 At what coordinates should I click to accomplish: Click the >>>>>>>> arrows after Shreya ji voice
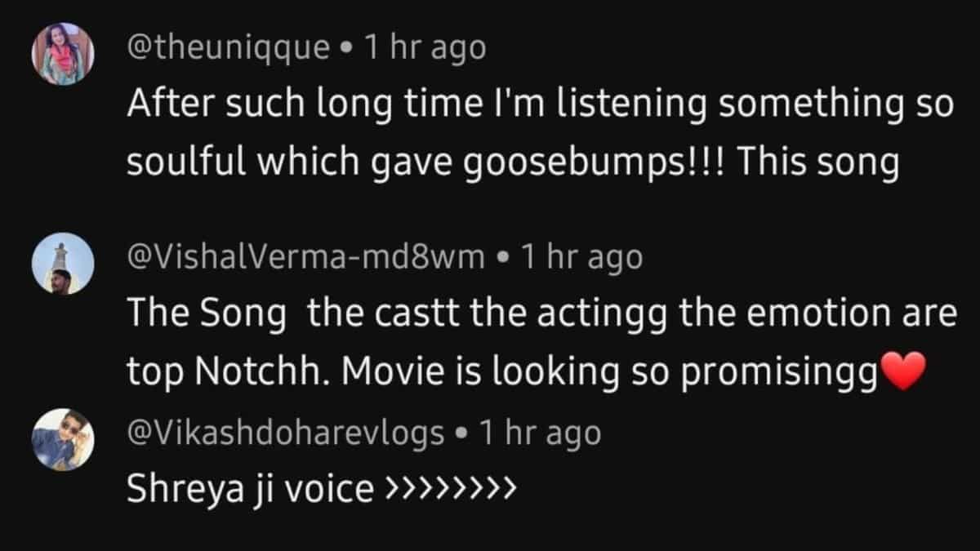450,490
